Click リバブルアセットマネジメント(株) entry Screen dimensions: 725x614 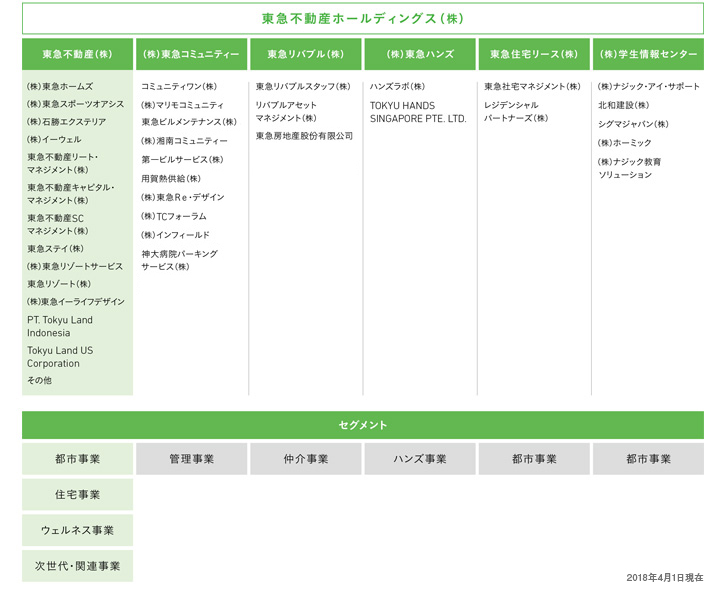pyautogui.click(x=286, y=111)
